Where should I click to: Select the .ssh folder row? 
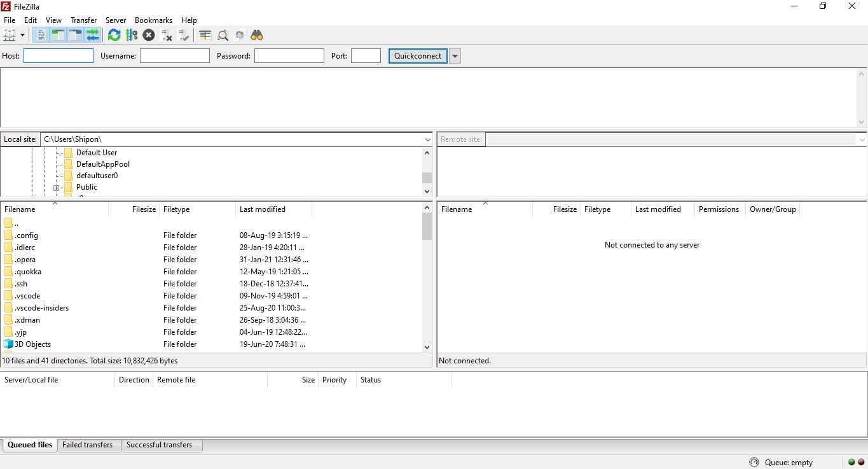211,284
